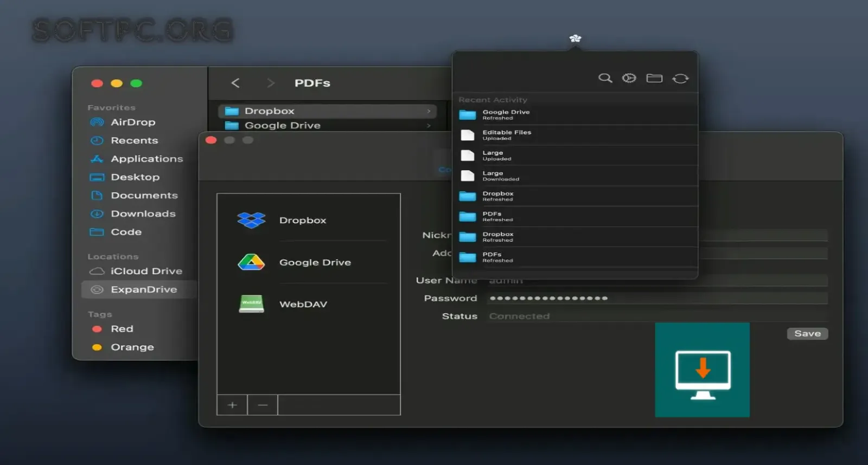The width and height of the screenshot is (868, 465).
Task: Click the Editable Files document icon
Action: [x=467, y=135]
